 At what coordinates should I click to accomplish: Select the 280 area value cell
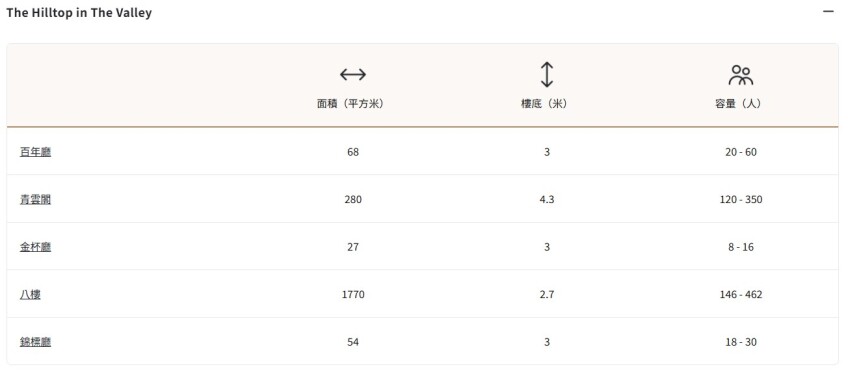[353, 200]
